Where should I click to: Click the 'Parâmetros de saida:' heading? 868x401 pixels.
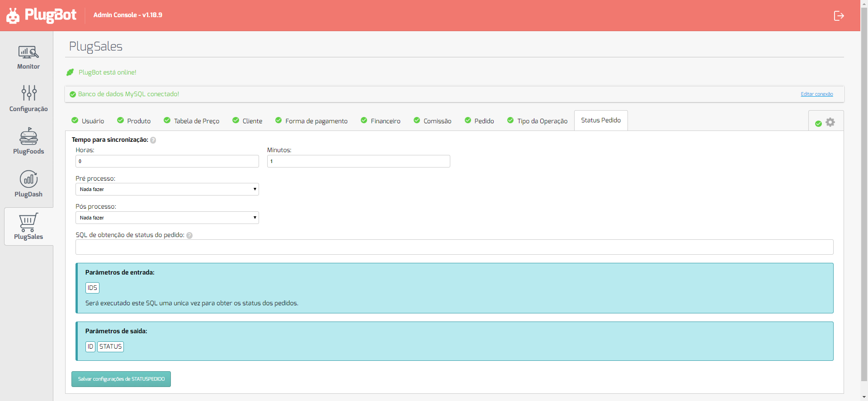(116, 331)
